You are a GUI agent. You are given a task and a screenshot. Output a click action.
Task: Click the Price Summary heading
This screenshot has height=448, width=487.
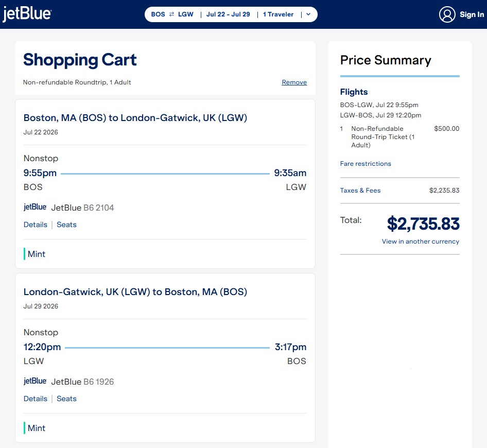click(386, 60)
